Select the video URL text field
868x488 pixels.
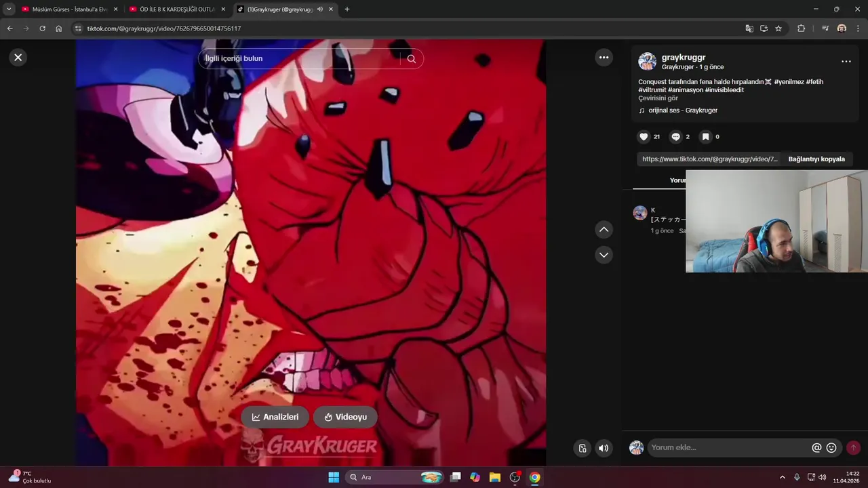(x=710, y=159)
